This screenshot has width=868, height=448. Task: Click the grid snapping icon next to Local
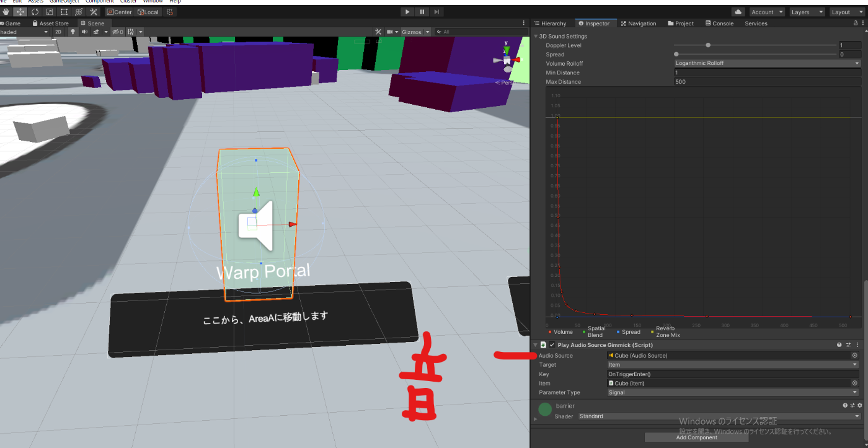click(170, 12)
